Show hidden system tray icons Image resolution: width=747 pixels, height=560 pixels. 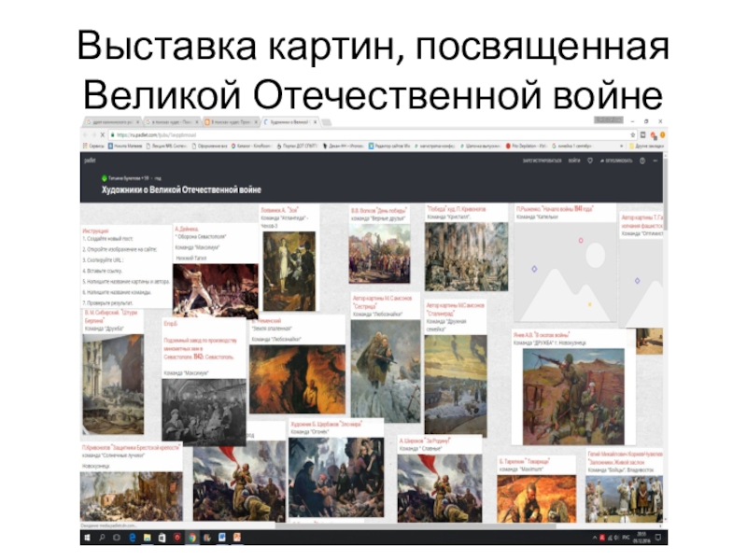pos(595,538)
